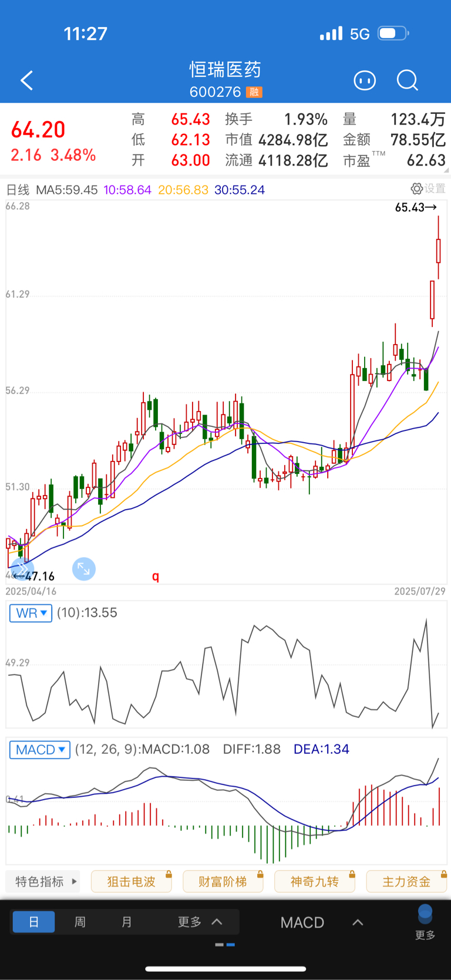Expand the 更多 periods menu
Screen dimensions: 451x980
coord(200,922)
